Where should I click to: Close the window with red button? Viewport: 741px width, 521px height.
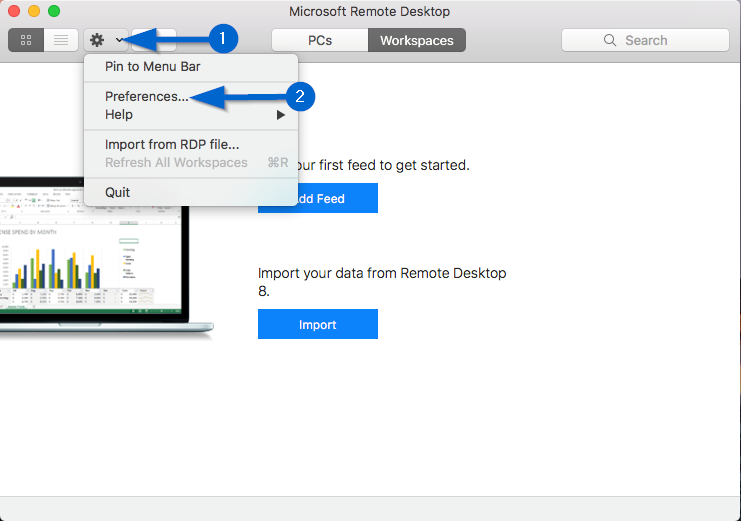coord(14,11)
